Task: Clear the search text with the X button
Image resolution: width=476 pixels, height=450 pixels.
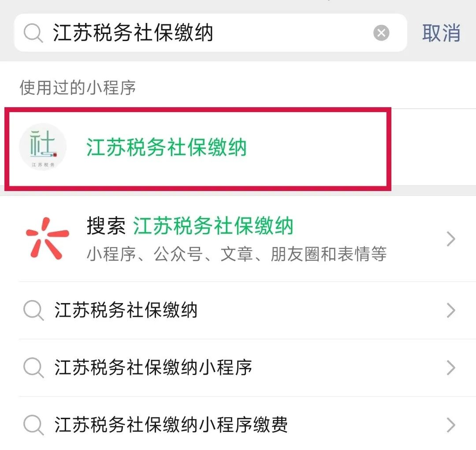Action: pyautogui.click(x=381, y=33)
